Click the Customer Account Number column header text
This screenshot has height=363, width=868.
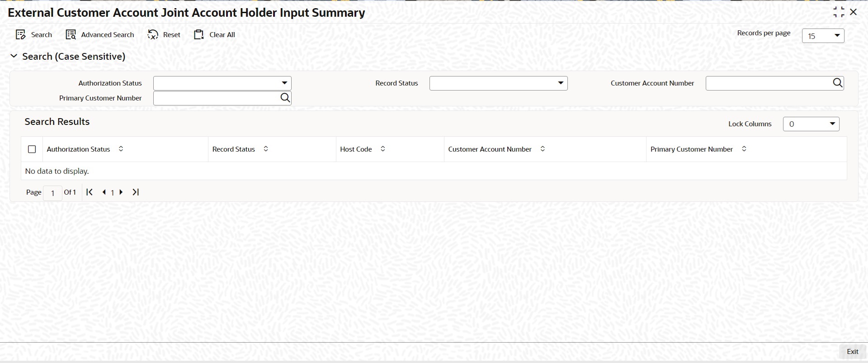point(490,149)
